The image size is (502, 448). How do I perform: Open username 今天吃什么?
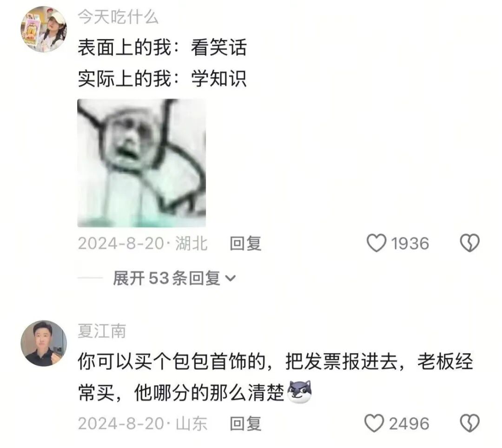(x=118, y=17)
